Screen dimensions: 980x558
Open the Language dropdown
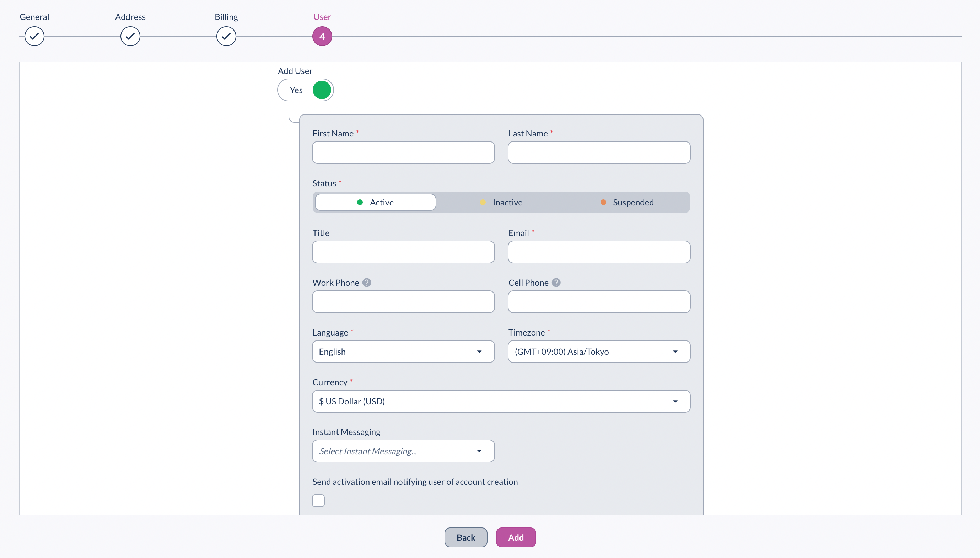pyautogui.click(x=403, y=352)
